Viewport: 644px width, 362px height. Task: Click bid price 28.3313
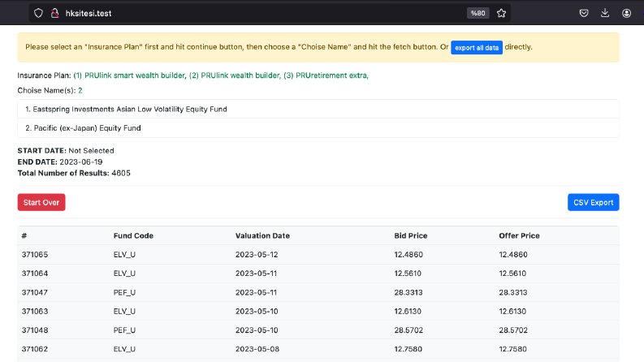coord(408,292)
